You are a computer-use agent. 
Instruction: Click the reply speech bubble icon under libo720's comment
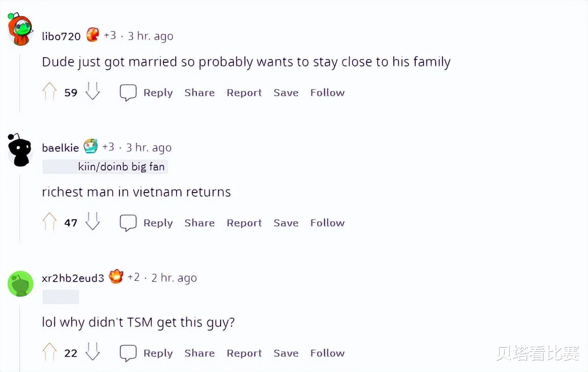tap(128, 93)
